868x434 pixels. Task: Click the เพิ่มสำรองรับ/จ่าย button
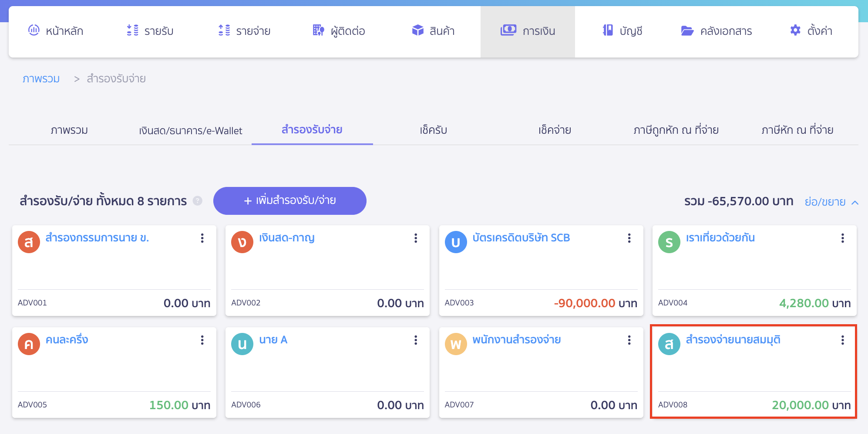pyautogui.click(x=290, y=201)
